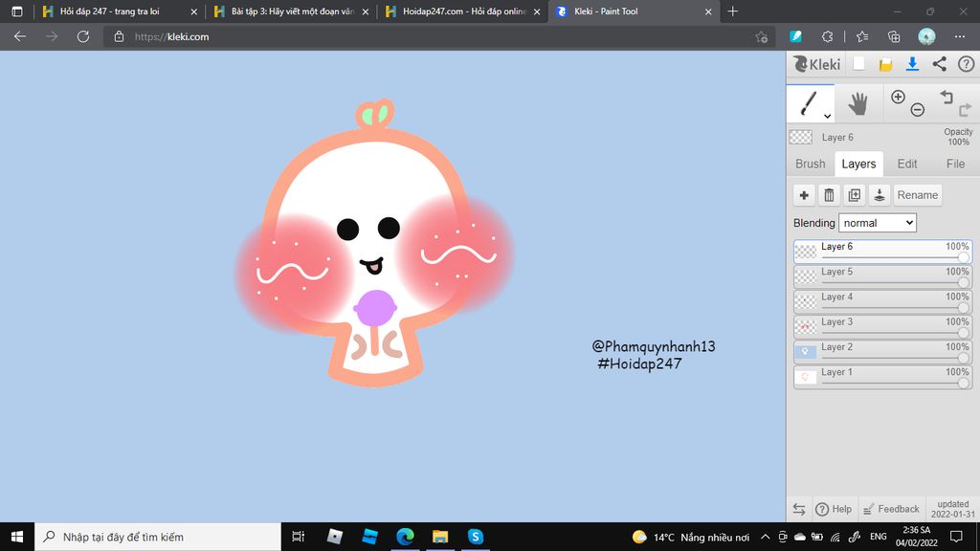The width and height of the screenshot is (980, 551).
Task: Switch to the Layers tab
Action: pyautogui.click(x=858, y=164)
